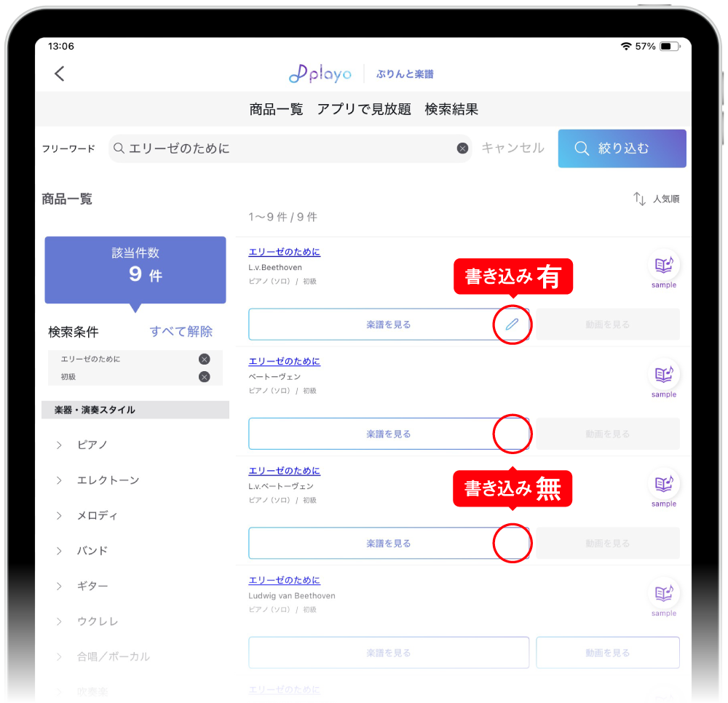The height and width of the screenshot is (703, 728).
Task: Open Ludwig van Beethoven エリーゼのために link
Action: [x=284, y=580]
